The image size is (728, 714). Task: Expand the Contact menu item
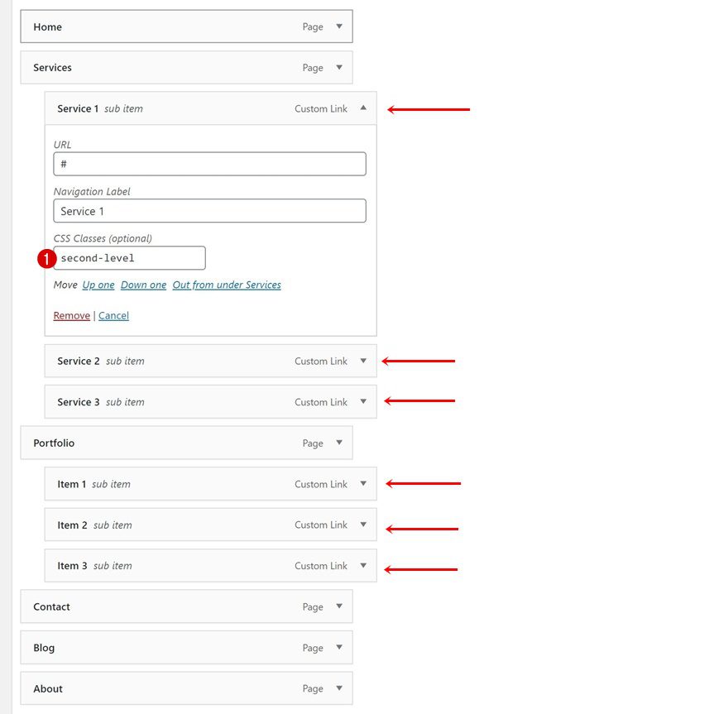(339, 606)
